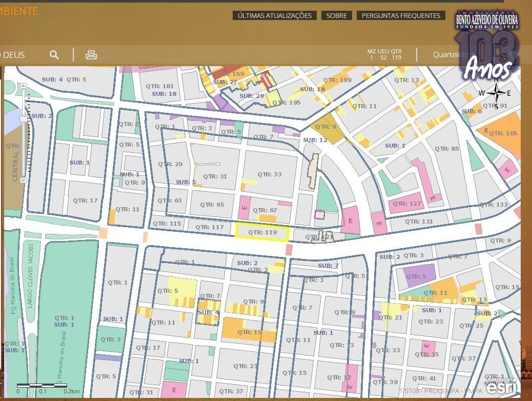Open the Últimas Atualizações page

click(275, 15)
